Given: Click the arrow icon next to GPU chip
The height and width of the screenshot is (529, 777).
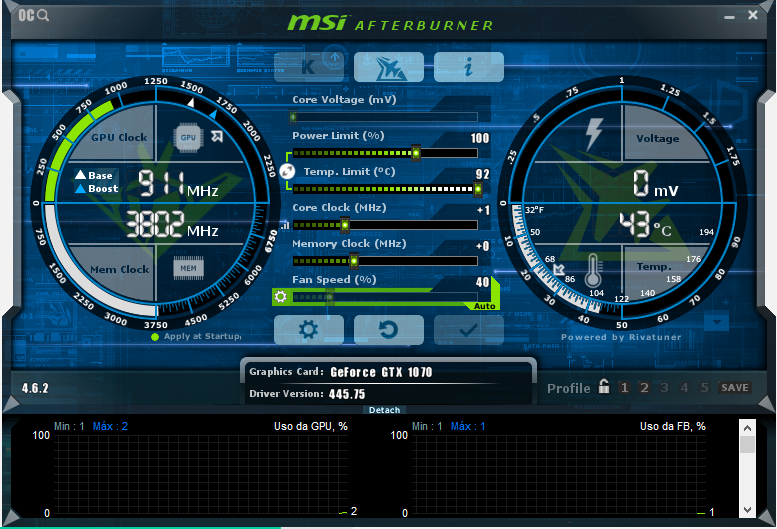Looking at the screenshot, I should pyautogui.click(x=217, y=136).
